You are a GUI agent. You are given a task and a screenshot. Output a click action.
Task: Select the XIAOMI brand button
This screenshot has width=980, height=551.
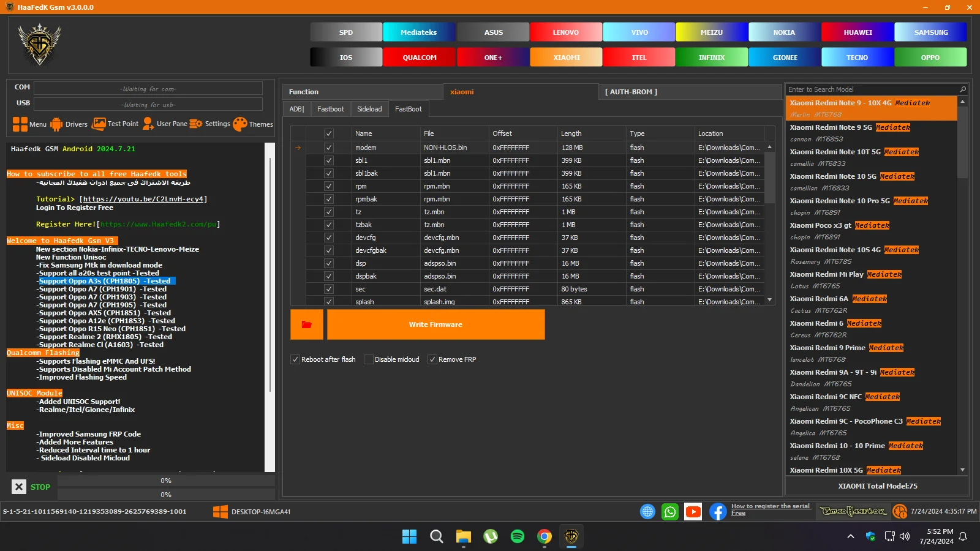567,58
